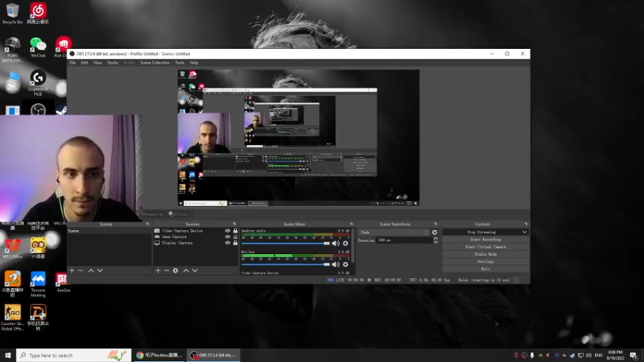Open the Tencent Meeting shortcut
This screenshot has width=644, height=362.
click(x=38, y=284)
